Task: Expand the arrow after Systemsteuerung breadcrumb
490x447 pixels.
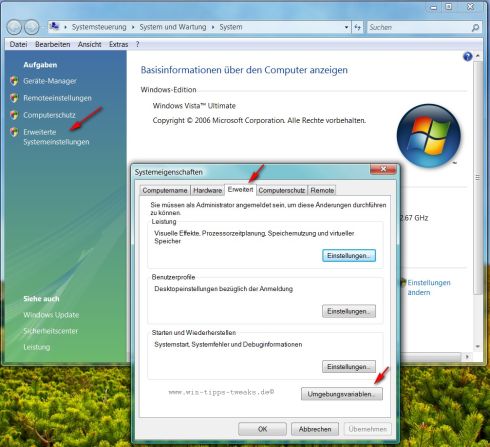Action: click(x=133, y=27)
